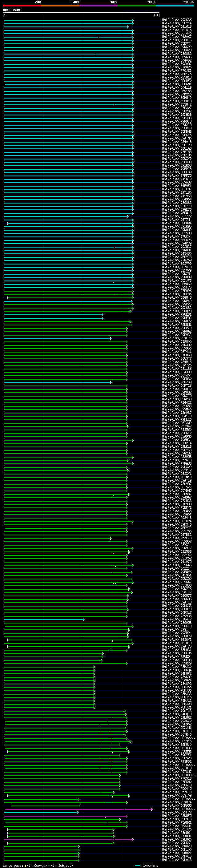Select label UniRef100_A7Q518
The height and width of the screenshot is (868, 197).
pyautogui.click(x=177, y=778)
